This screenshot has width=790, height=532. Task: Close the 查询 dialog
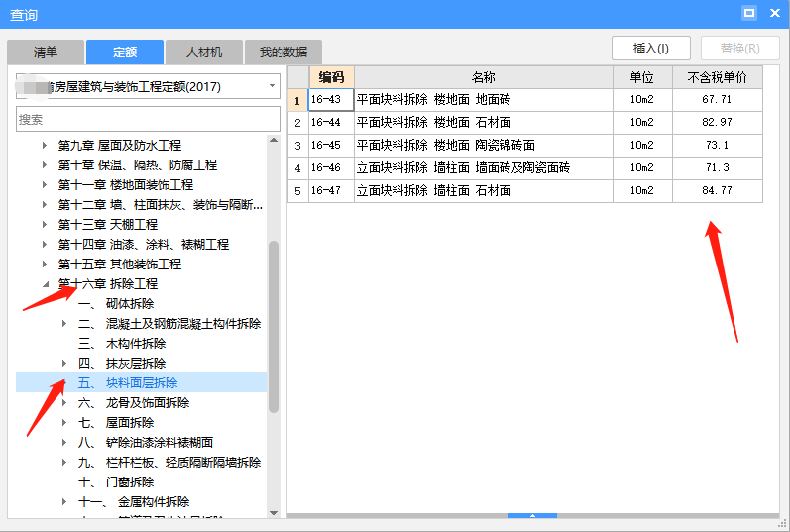point(775,13)
